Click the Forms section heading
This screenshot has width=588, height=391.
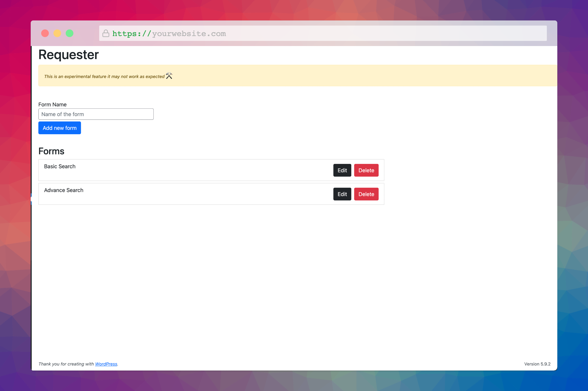click(51, 151)
